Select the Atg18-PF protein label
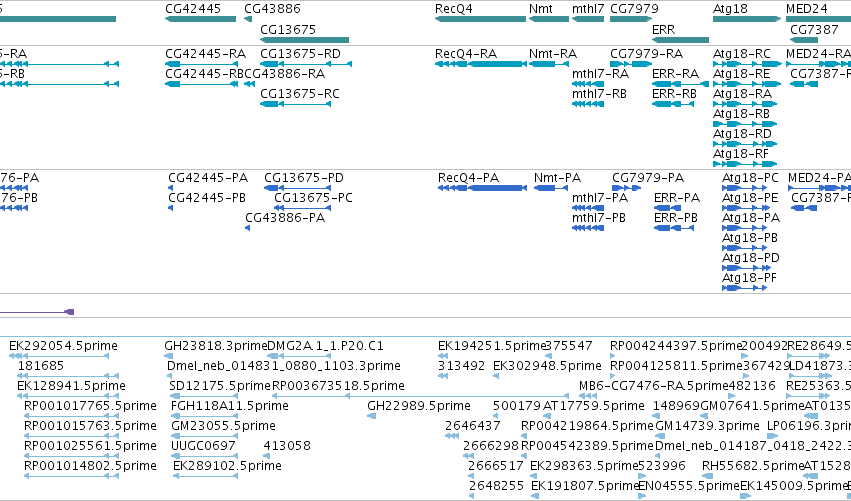The width and height of the screenshot is (851, 501). coord(750,277)
